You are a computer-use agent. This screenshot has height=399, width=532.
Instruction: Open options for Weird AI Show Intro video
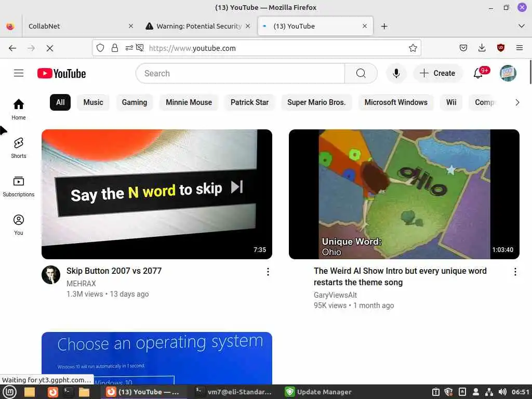point(515,271)
